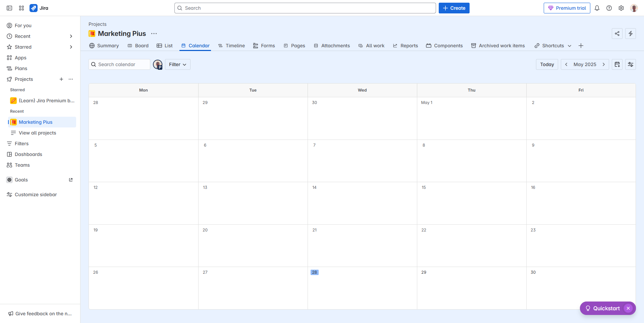Open the Components tab
This screenshot has height=323, width=644.
444,46
